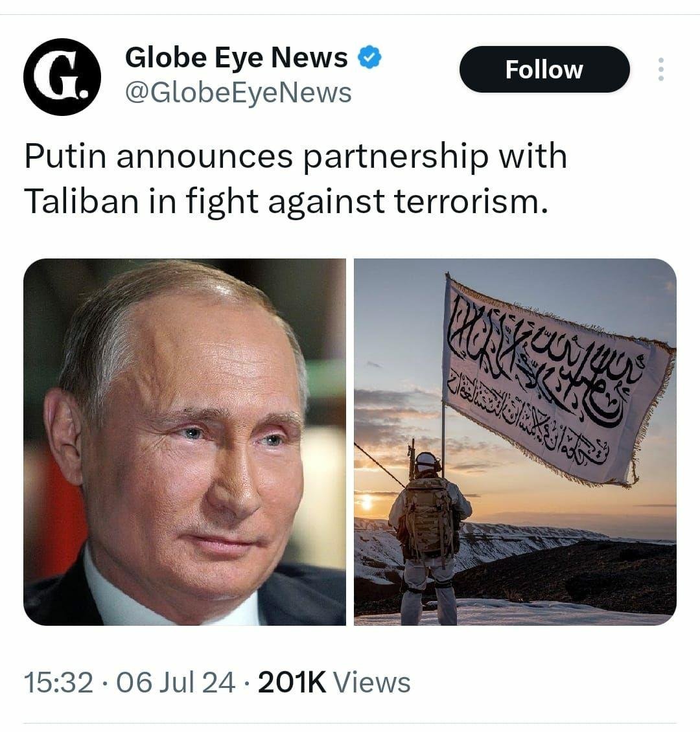
Task: Click the blue verified checkmark badge
Action: 369,58
